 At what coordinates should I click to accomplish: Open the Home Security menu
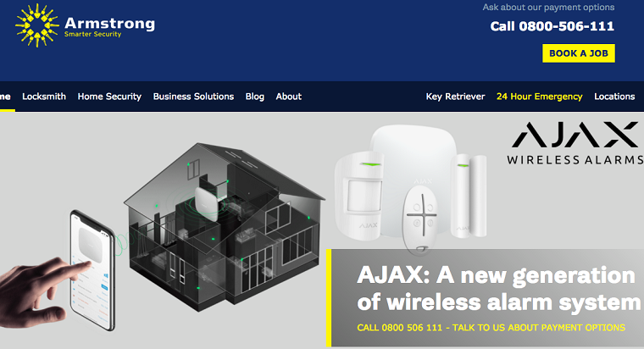[109, 97]
